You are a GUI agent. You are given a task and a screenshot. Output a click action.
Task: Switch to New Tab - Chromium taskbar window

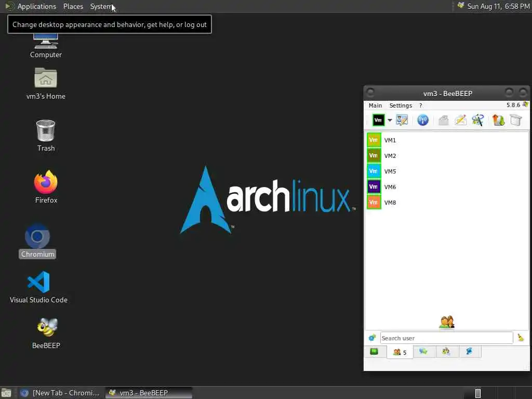[x=60, y=393]
